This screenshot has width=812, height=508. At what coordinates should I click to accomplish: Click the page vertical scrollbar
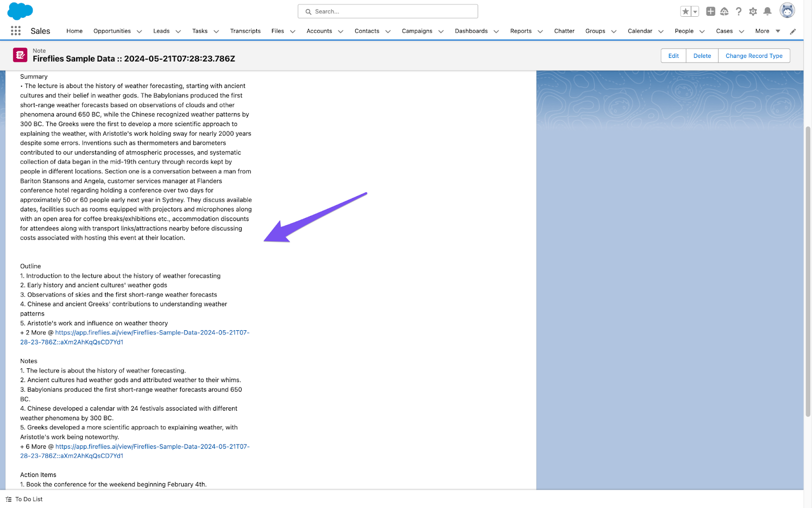pos(808,272)
